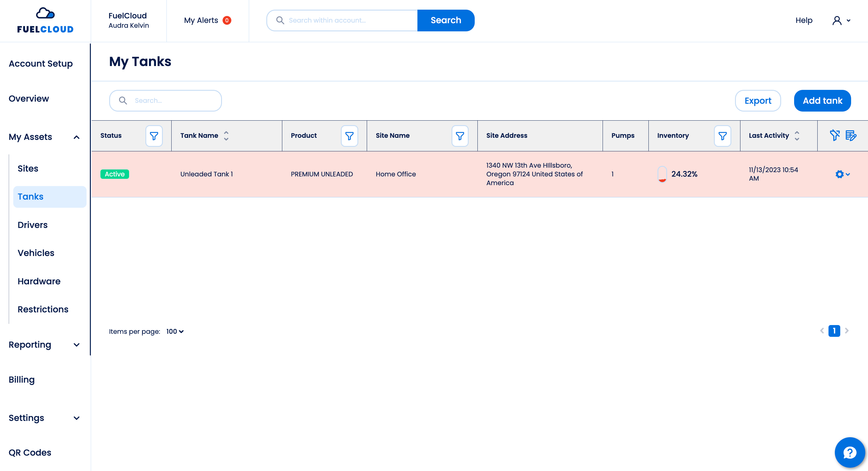This screenshot has width=868, height=471.
Task: Open the Site Name column filter
Action: 460,136
